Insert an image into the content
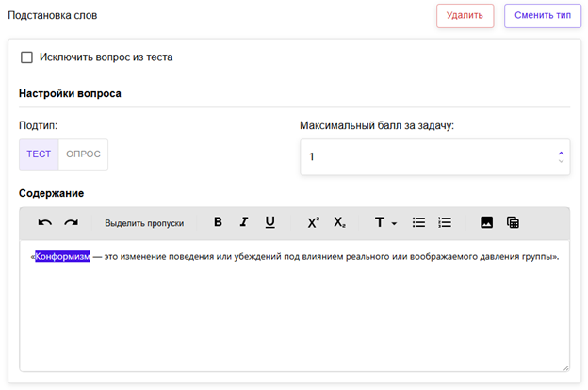 [487, 222]
